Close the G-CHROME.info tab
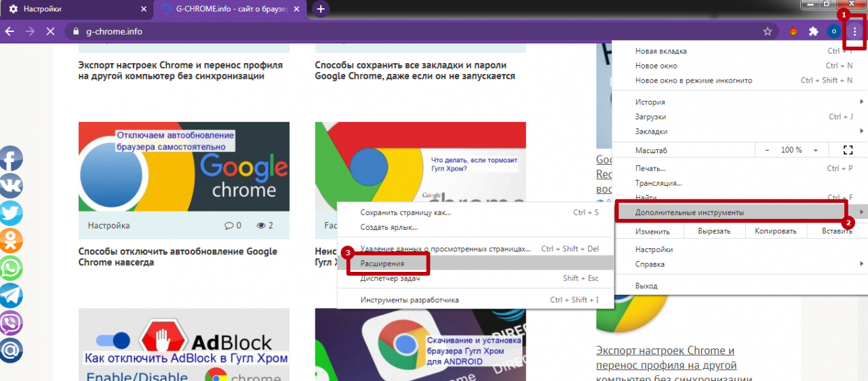The image size is (868, 381). (x=295, y=9)
